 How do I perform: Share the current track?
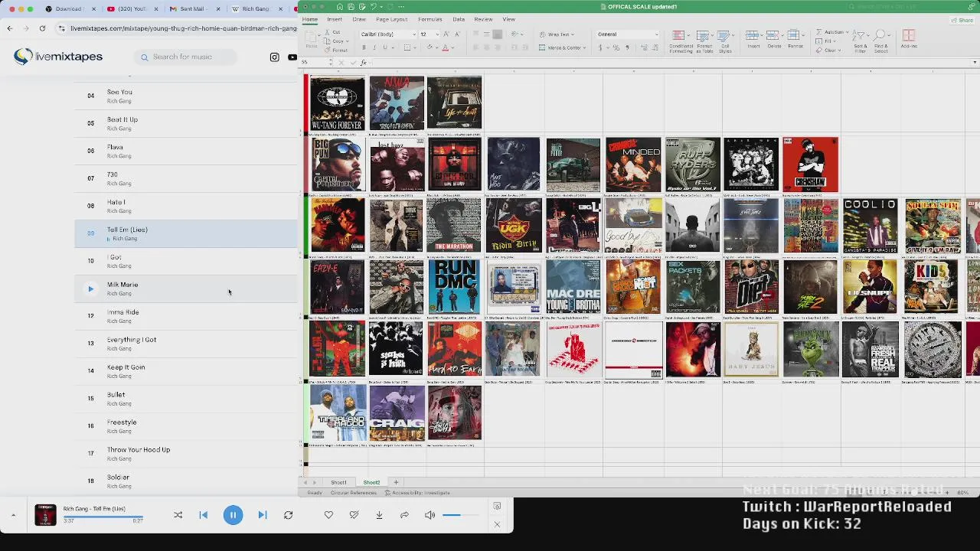tap(404, 515)
